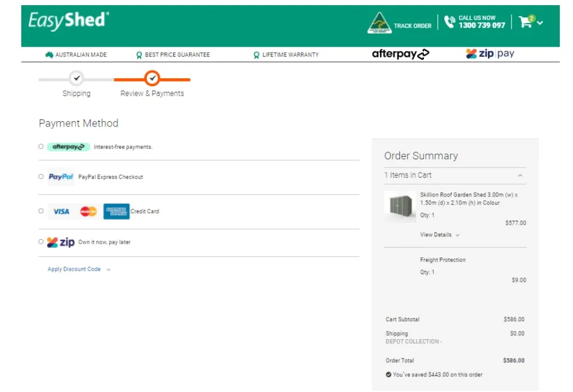Screen dimensions: 573x392
Task: Click the Visa card logo
Action: pos(61,212)
